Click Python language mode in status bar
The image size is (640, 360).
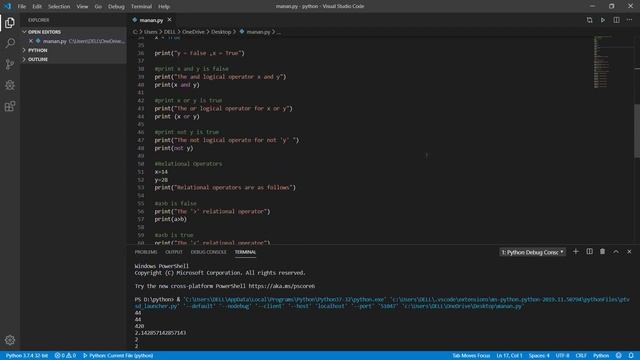[601, 356]
